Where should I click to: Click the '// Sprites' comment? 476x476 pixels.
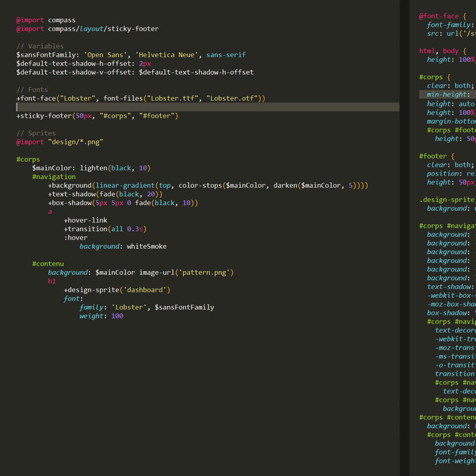(36, 133)
